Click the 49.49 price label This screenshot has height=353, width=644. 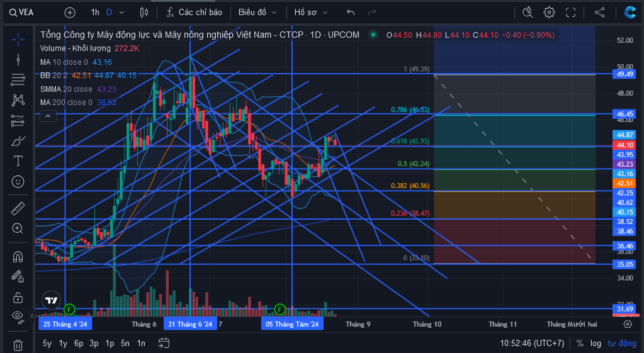click(x=624, y=74)
